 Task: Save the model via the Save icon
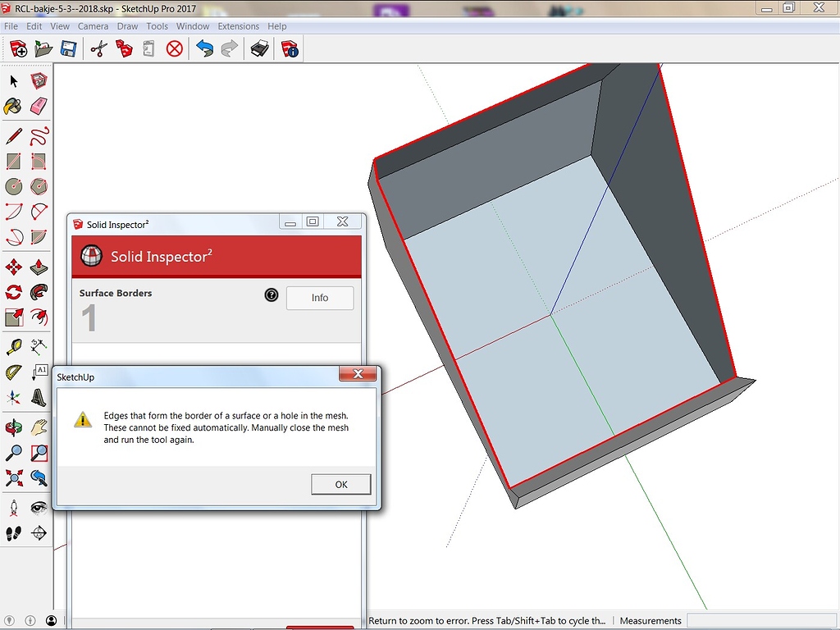[69, 49]
